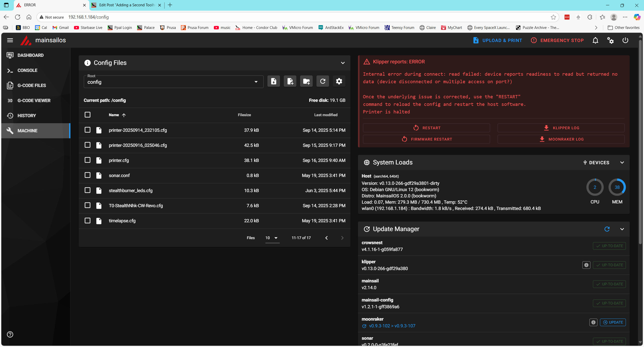The image size is (644, 347).
Task: Open the Console sidebar item
Action: [x=27, y=70]
